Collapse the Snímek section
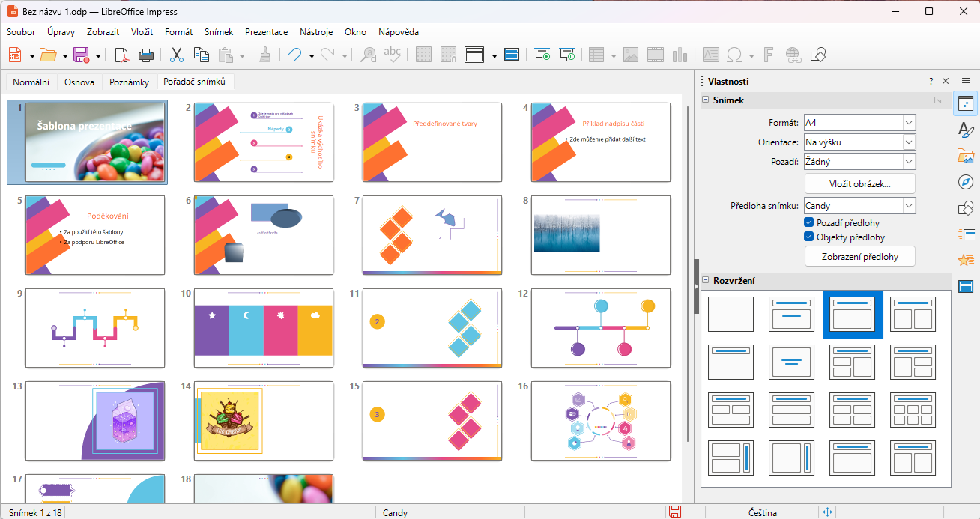Screen dimensions: 980x519 point(706,100)
